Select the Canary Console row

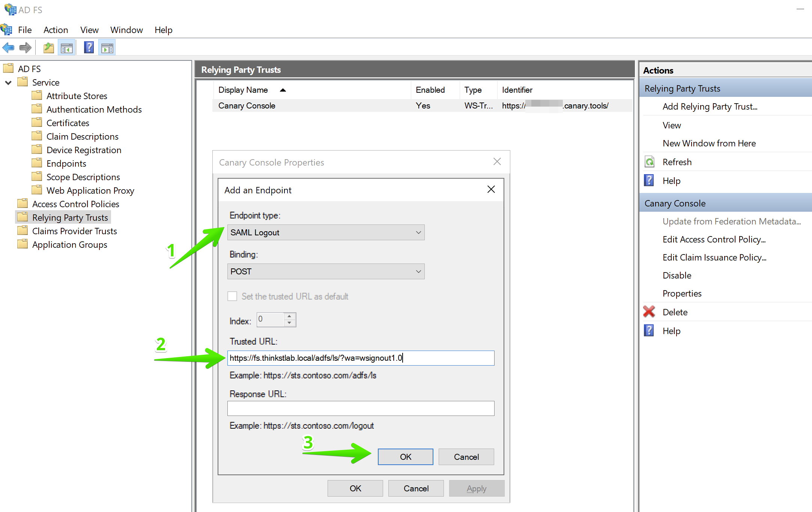[422, 105]
